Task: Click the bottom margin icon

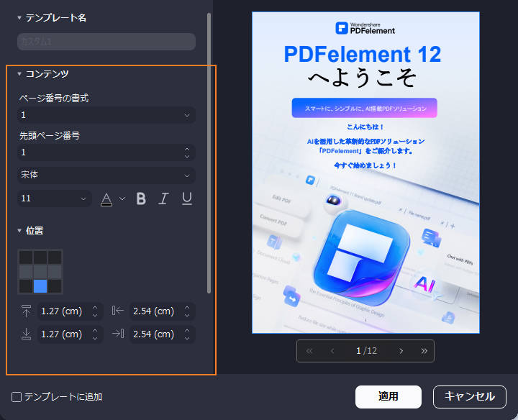Action: [26, 334]
